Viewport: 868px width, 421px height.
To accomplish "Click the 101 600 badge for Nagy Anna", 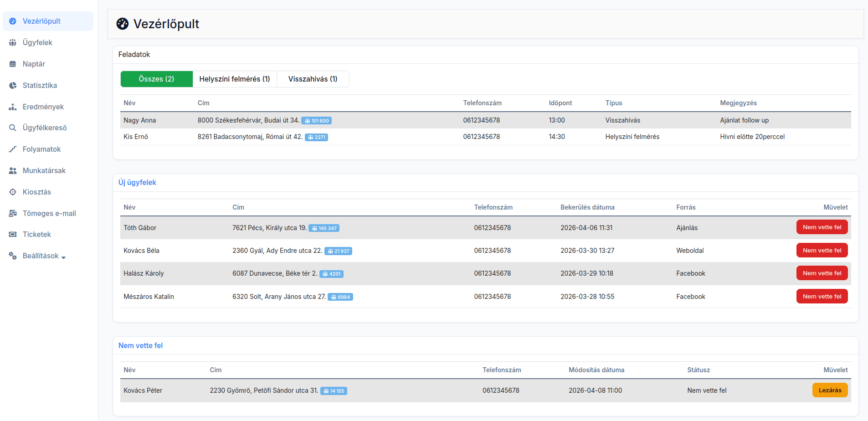I will coord(316,121).
